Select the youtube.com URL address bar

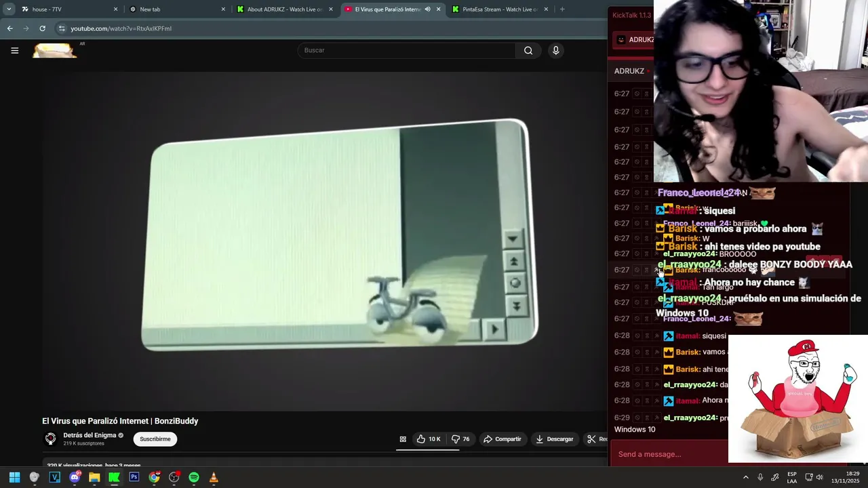pos(121,28)
